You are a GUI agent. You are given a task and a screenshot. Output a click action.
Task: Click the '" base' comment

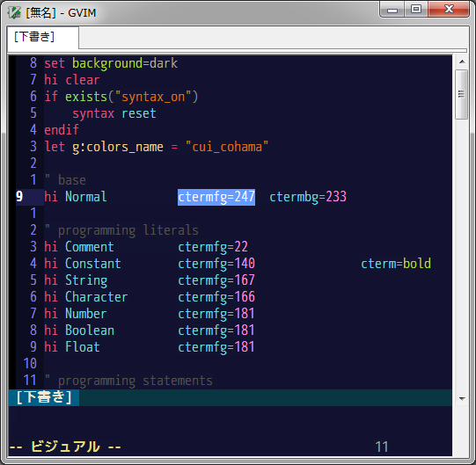tap(65, 180)
